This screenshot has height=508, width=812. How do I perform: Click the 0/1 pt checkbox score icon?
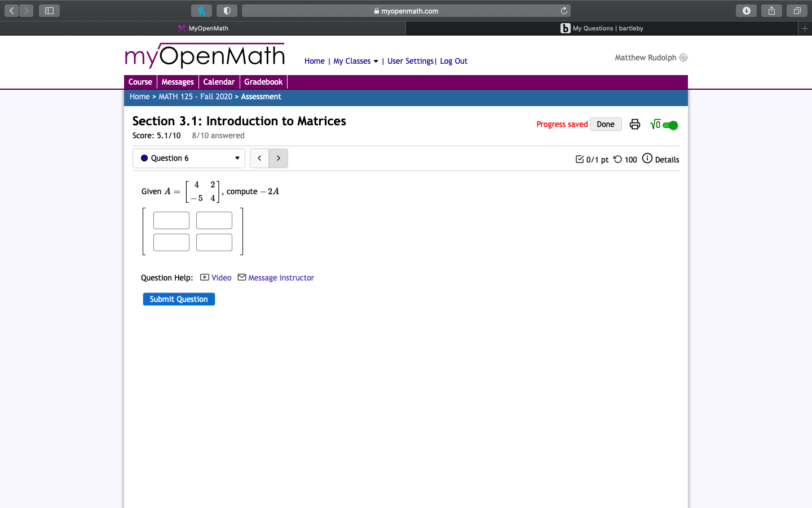[x=580, y=159]
